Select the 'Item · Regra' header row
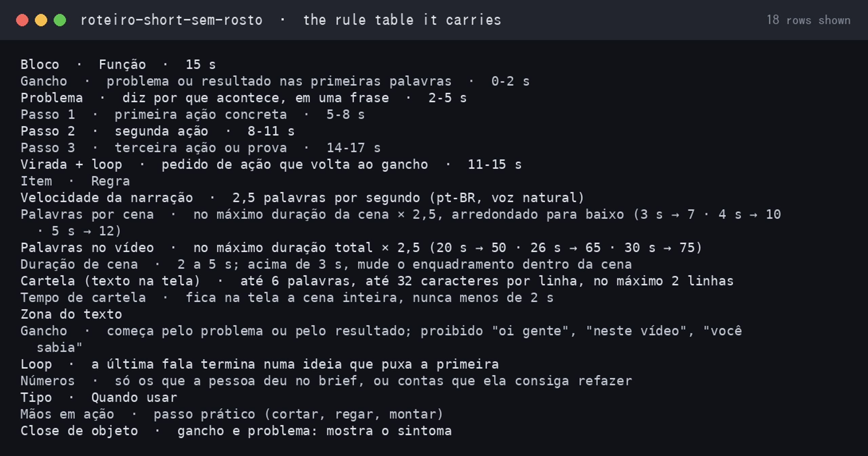 coord(75,181)
